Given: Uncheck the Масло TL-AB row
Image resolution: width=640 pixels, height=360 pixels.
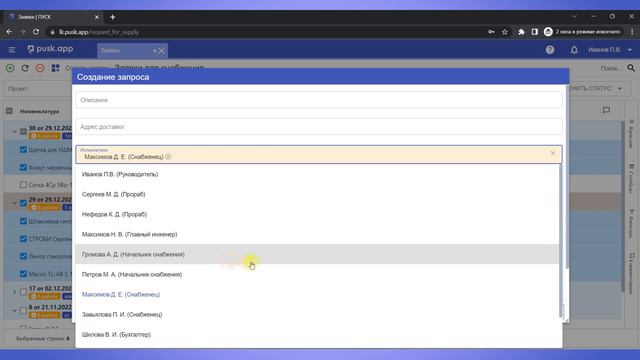Looking at the screenshot, I should pos(23,274).
